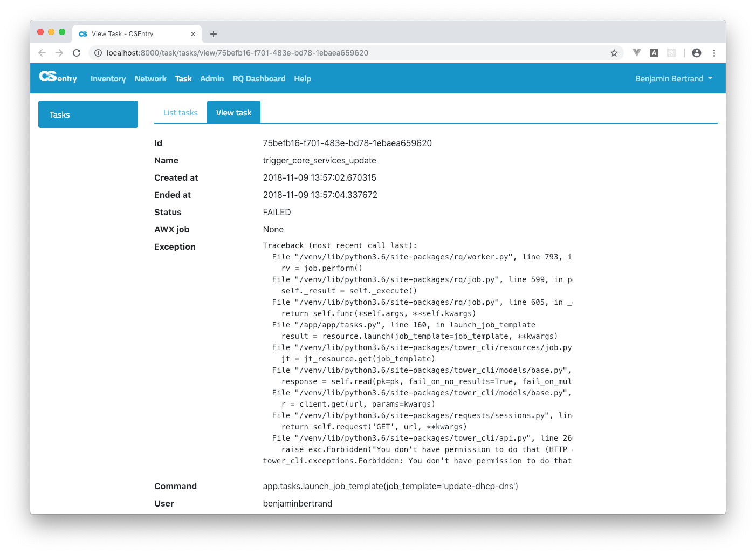This screenshot has width=756, height=554.
Task: Switch to the List tasks tab
Action: tap(180, 113)
